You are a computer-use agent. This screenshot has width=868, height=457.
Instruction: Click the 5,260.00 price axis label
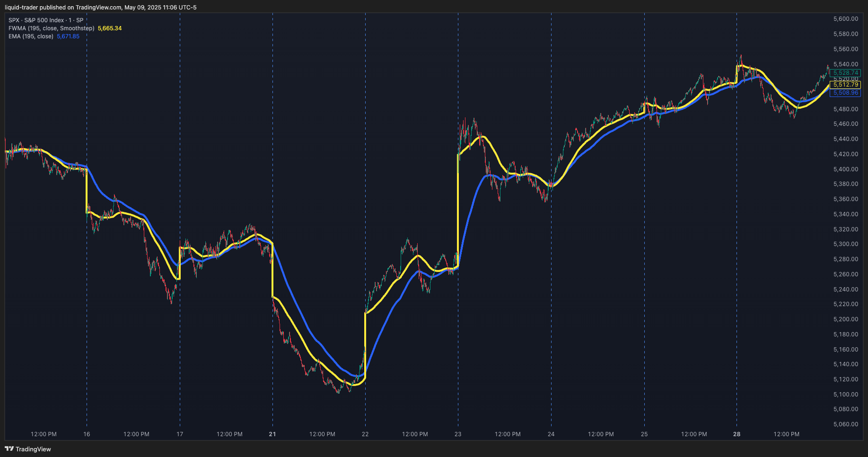point(846,274)
